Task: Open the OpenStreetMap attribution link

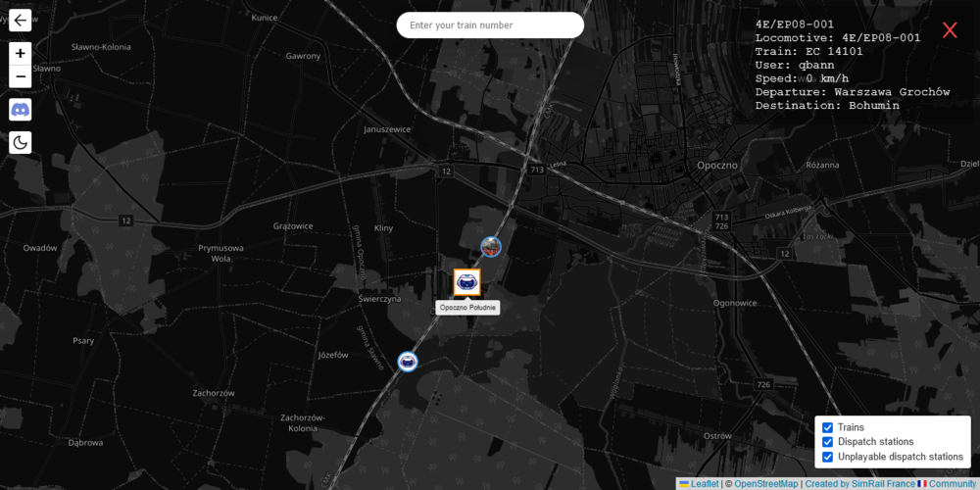Action: 765,484
